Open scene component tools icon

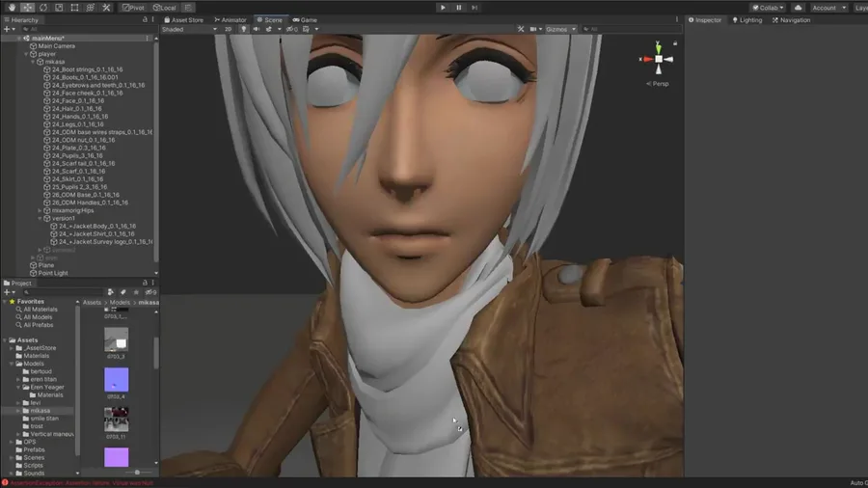(x=521, y=29)
